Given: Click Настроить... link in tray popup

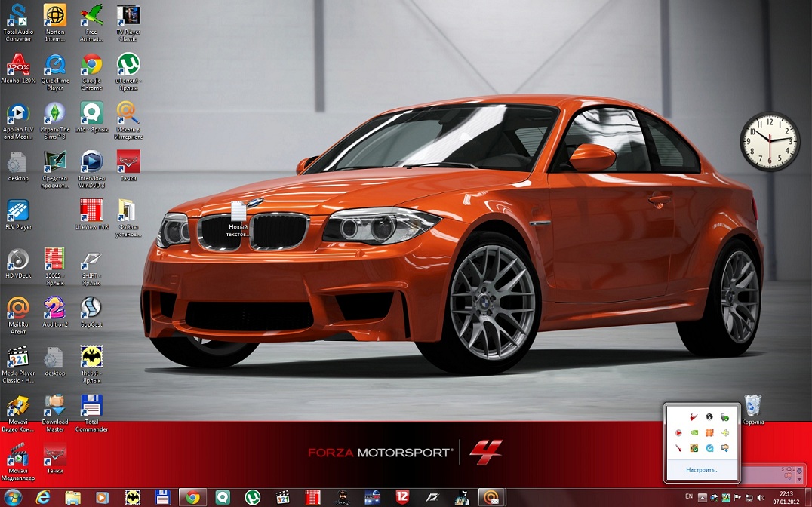Looking at the screenshot, I should click(703, 470).
